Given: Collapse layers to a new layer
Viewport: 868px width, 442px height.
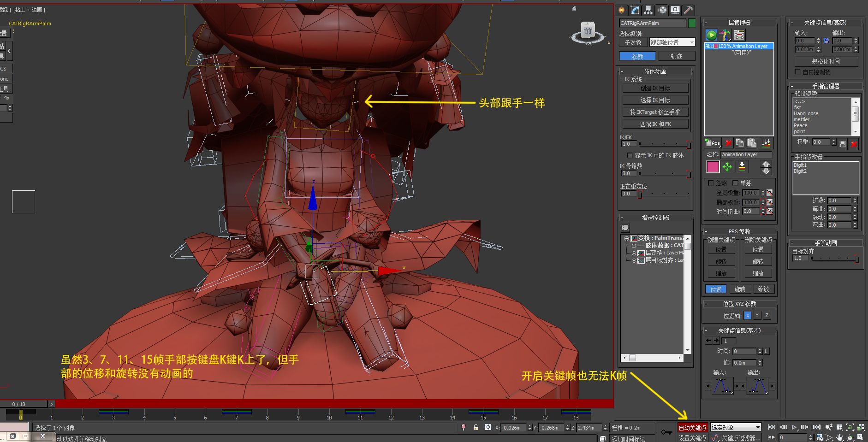Looking at the screenshot, I should [x=766, y=143].
